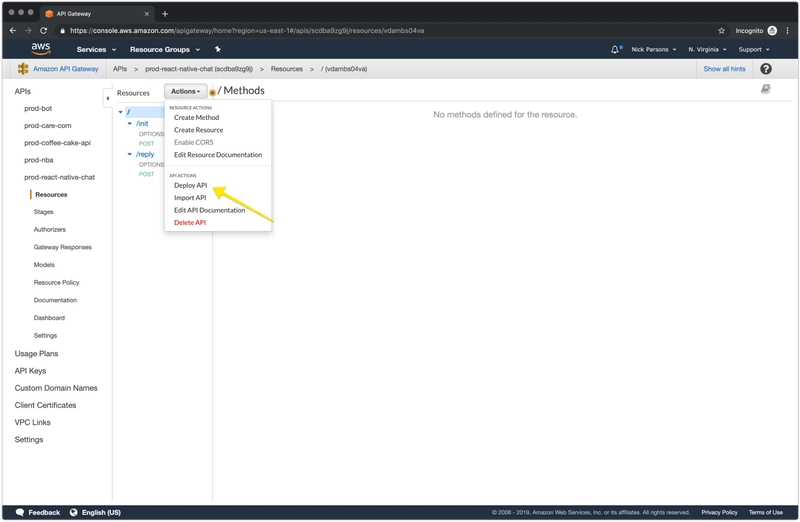Collapse the root / resource tree node
Screen dimensions: 800x522
coord(120,112)
